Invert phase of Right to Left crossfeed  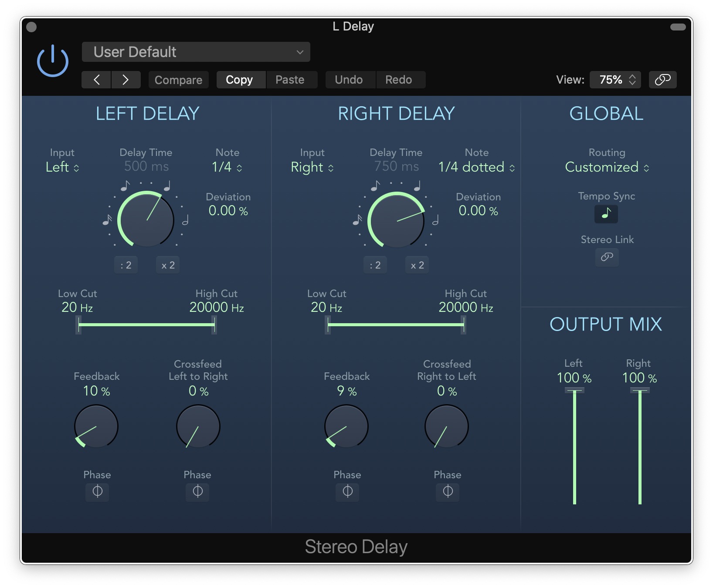coord(448,492)
